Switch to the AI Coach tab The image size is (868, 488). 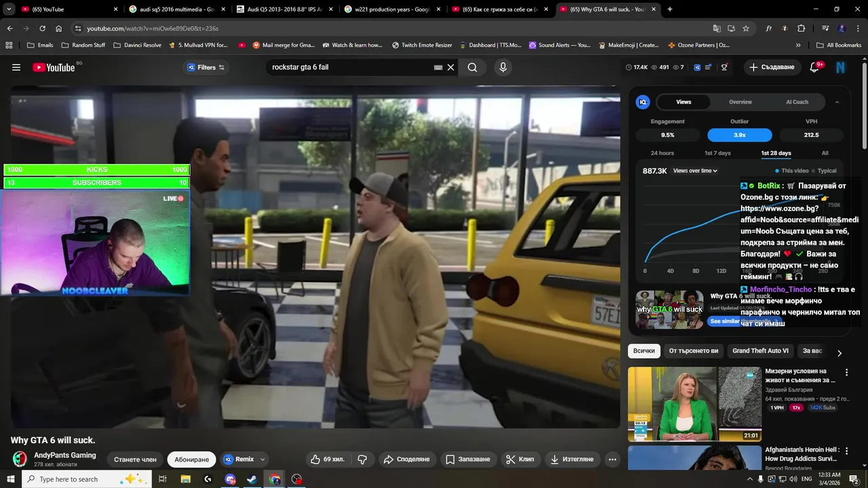[797, 102]
